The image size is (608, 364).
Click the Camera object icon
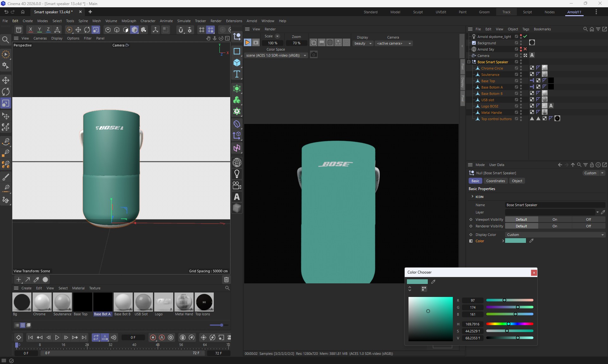(x=237, y=185)
